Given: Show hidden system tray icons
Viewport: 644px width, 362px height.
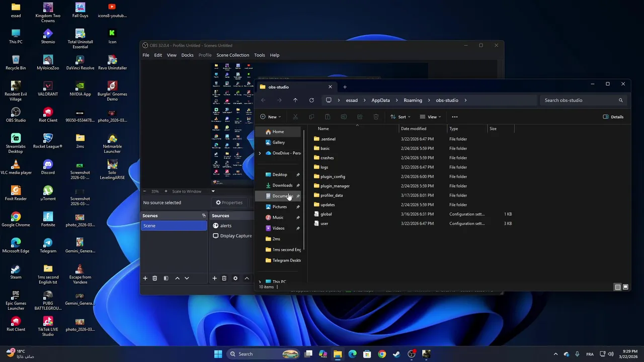Looking at the screenshot, I should (x=555, y=354).
